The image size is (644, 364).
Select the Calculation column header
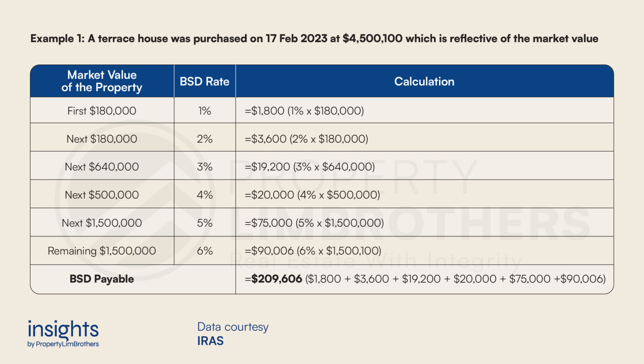(x=424, y=81)
